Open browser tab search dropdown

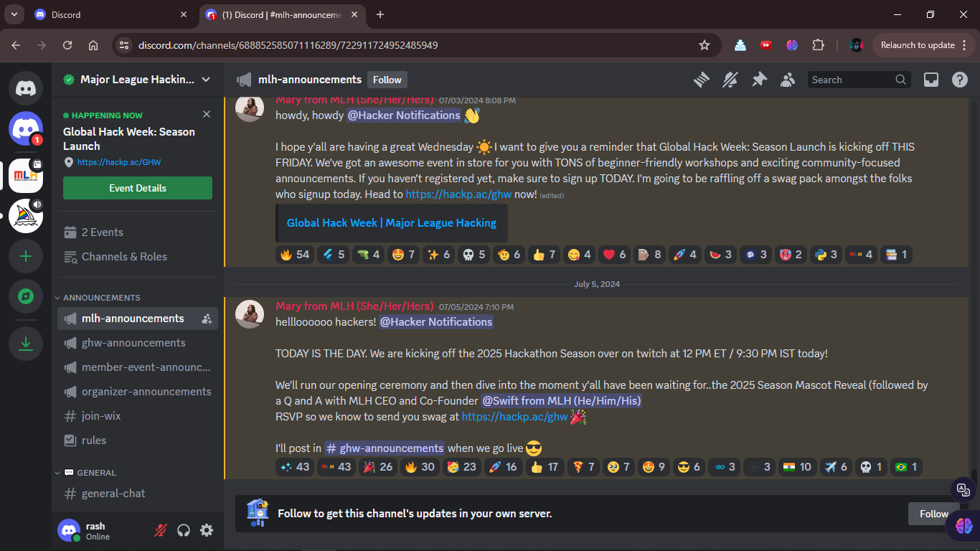(14, 14)
